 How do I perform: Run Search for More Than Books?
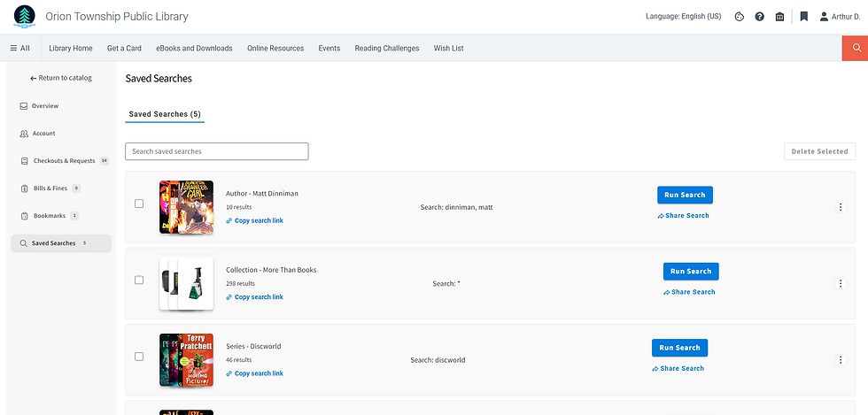(691, 271)
